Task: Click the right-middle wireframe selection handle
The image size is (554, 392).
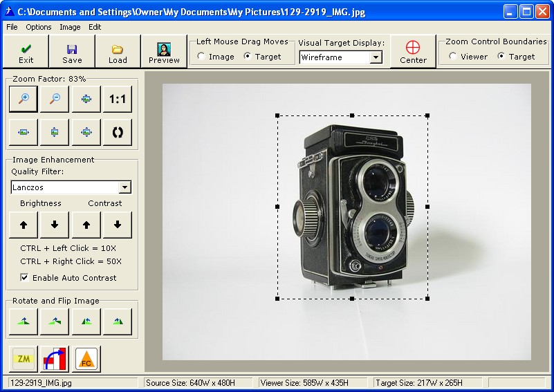Action: pyautogui.click(x=427, y=207)
